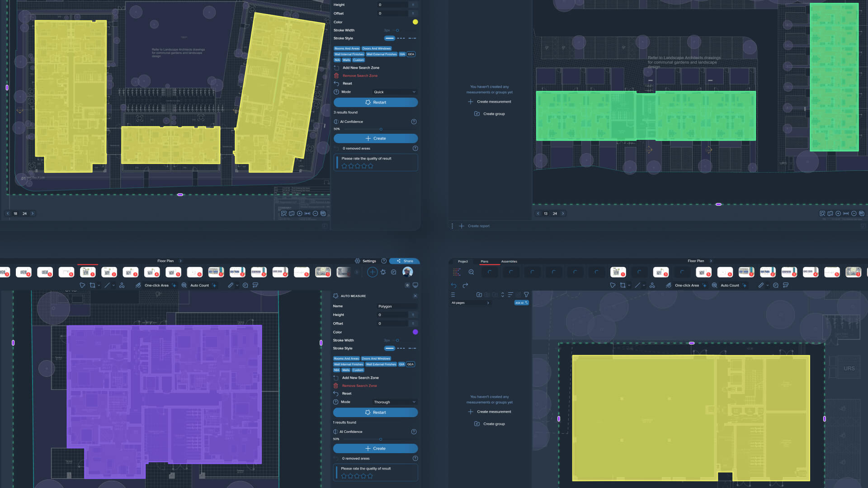Click the help question mark next to Settings
This screenshot has width=868, height=488.
(384, 261)
